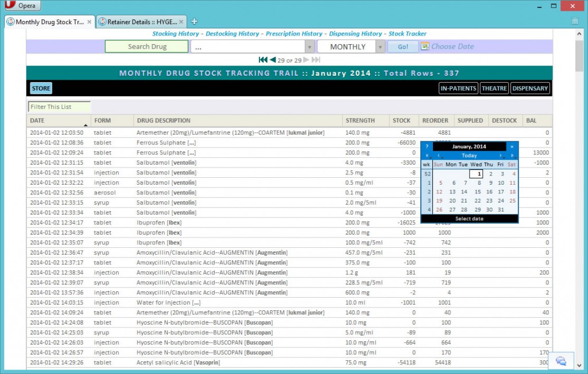Switch to the DISPENSARY tab
The width and height of the screenshot is (588, 374).
[529, 88]
